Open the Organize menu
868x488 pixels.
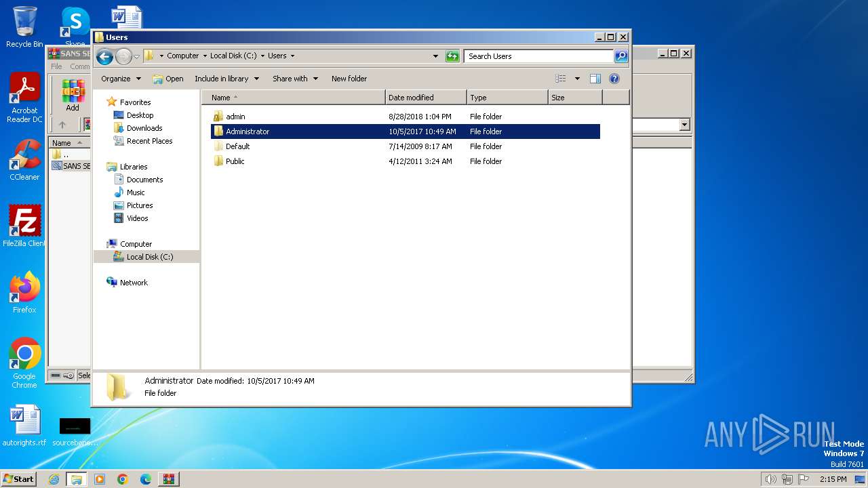tap(121, 79)
